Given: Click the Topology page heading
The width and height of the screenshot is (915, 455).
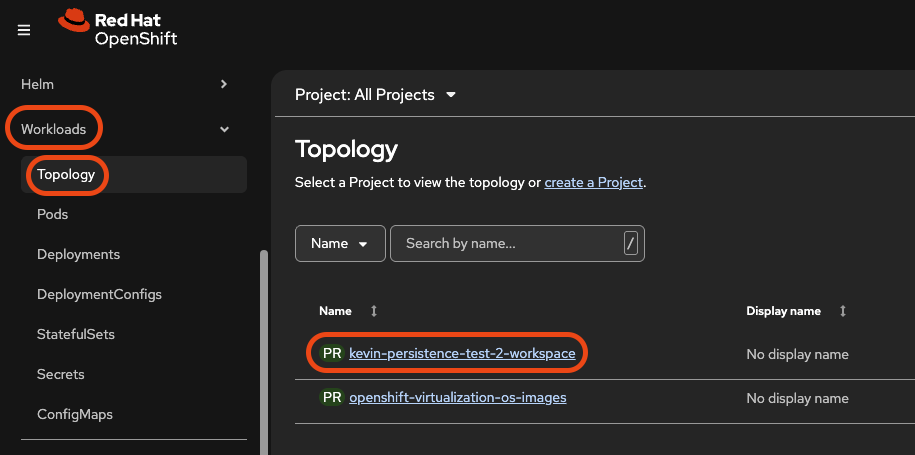Looking at the screenshot, I should click(347, 149).
